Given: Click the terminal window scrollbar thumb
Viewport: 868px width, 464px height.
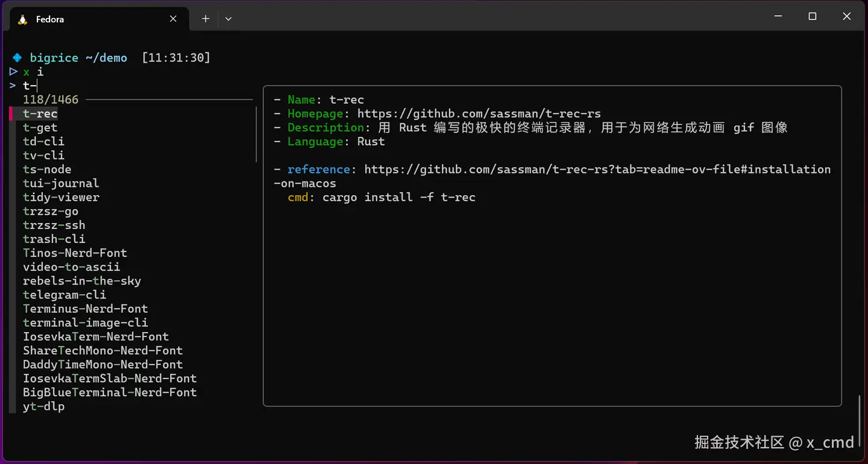Looking at the screenshot, I should 860,420.
